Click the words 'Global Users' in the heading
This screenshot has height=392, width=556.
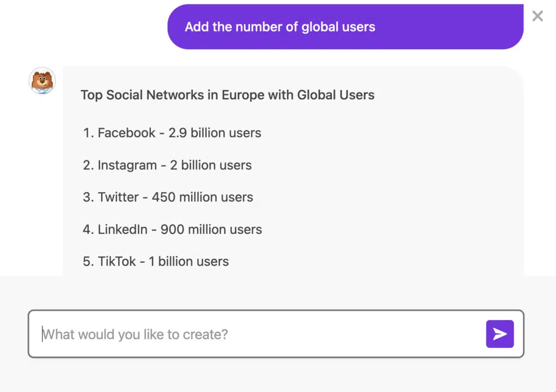336,95
